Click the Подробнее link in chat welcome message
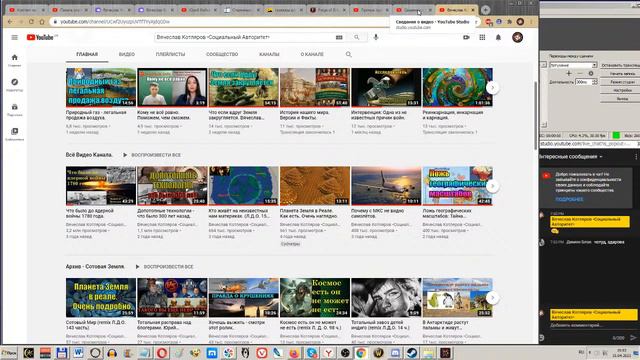 pyautogui.click(x=569, y=199)
